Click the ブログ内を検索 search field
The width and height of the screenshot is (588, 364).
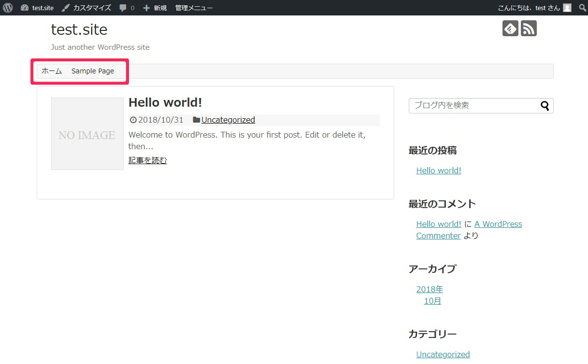(x=473, y=105)
